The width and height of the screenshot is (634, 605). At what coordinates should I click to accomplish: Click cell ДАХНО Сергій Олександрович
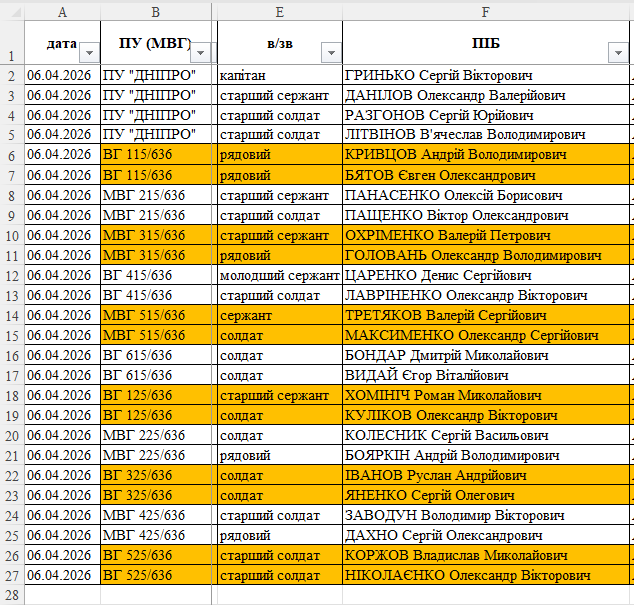(486, 535)
